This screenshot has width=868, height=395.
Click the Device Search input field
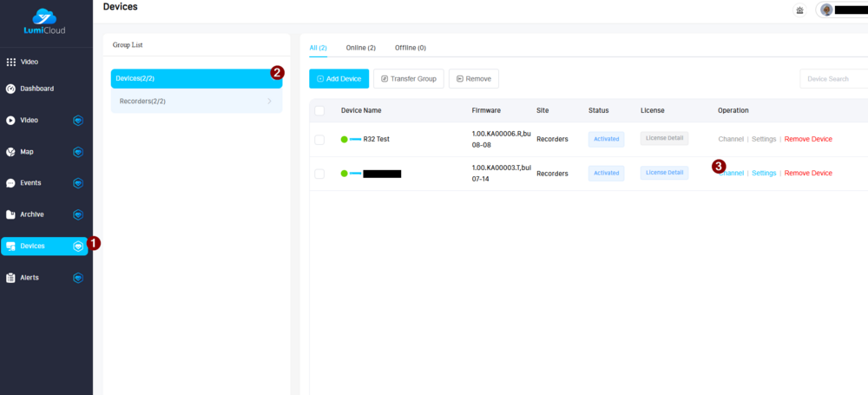pos(832,79)
